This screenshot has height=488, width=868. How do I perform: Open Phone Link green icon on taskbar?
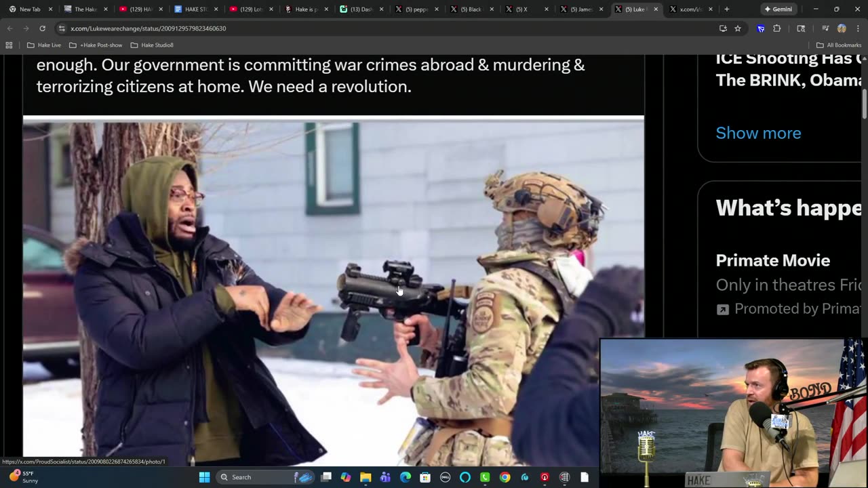[485, 477]
